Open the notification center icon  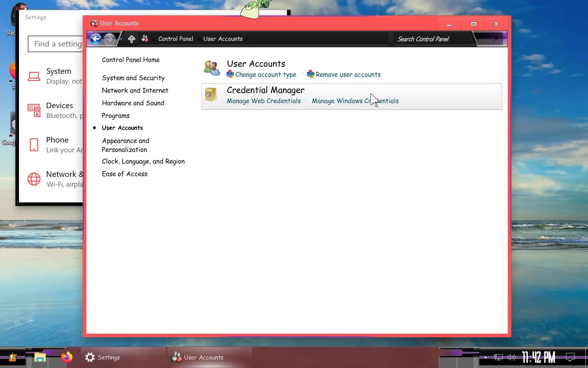[x=570, y=357]
